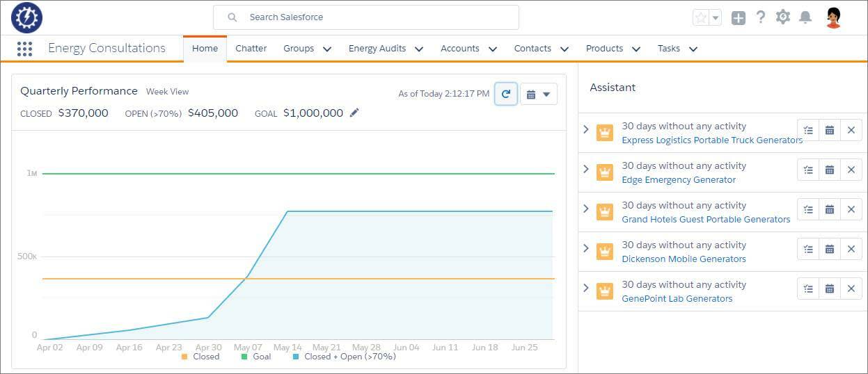
Task: Create a task for Edge Emergency Generator
Action: point(808,170)
